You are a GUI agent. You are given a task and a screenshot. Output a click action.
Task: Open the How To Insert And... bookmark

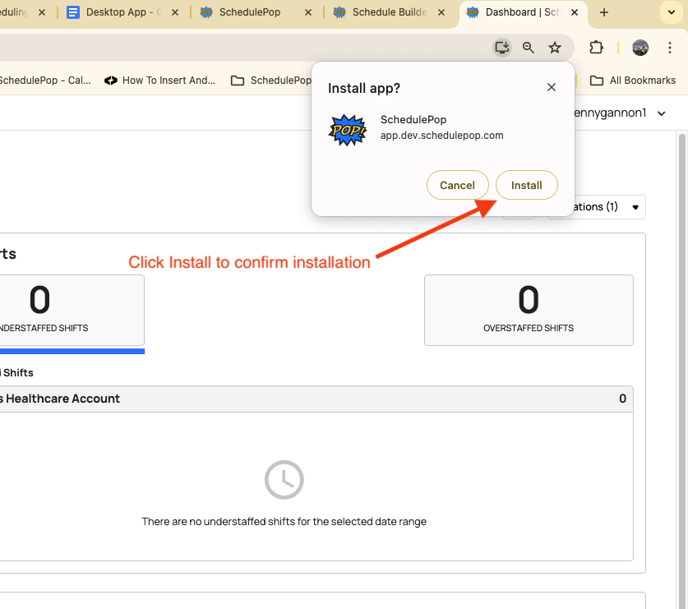point(160,80)
